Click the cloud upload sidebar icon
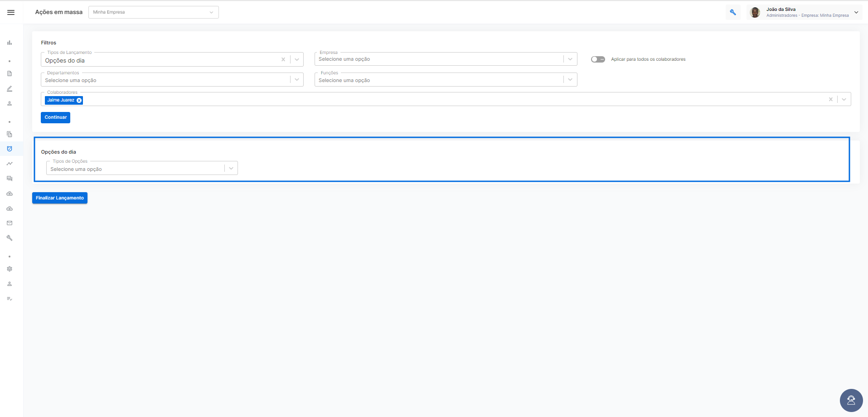This screenshot has height=417, width=868. click(10, 194)
